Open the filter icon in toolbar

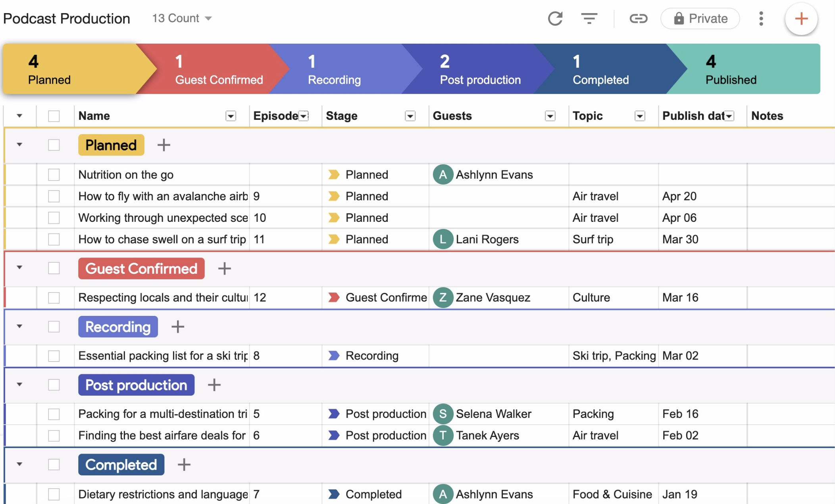click(x=589, y=19)
